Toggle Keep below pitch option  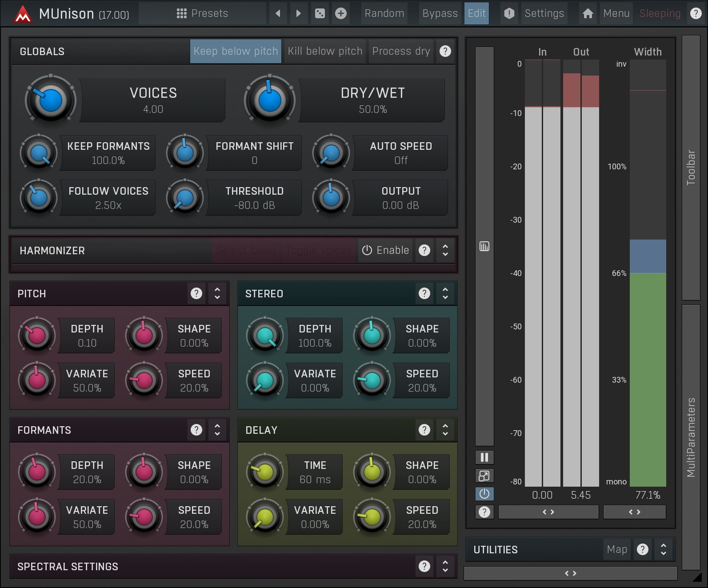point(236,51)
